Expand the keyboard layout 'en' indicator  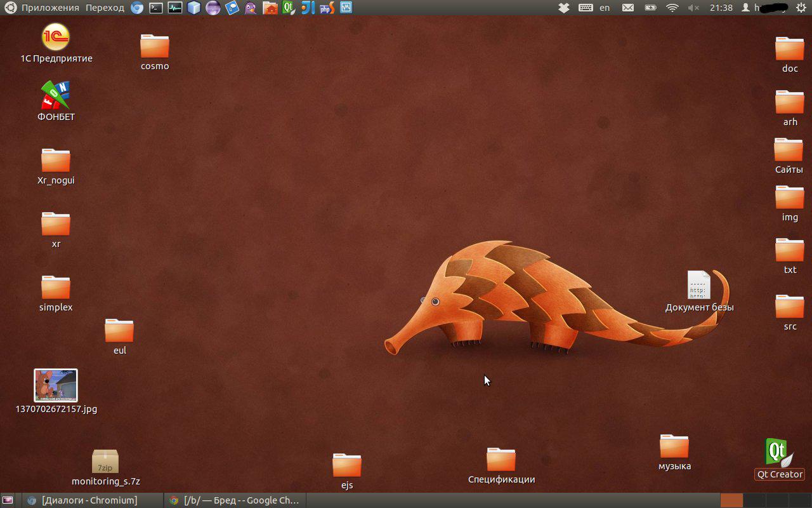(x=605, y=8)
